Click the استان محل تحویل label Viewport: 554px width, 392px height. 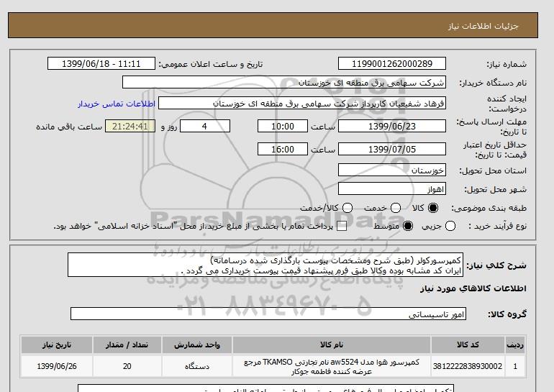pyautogui.click(x=493, y=170)
